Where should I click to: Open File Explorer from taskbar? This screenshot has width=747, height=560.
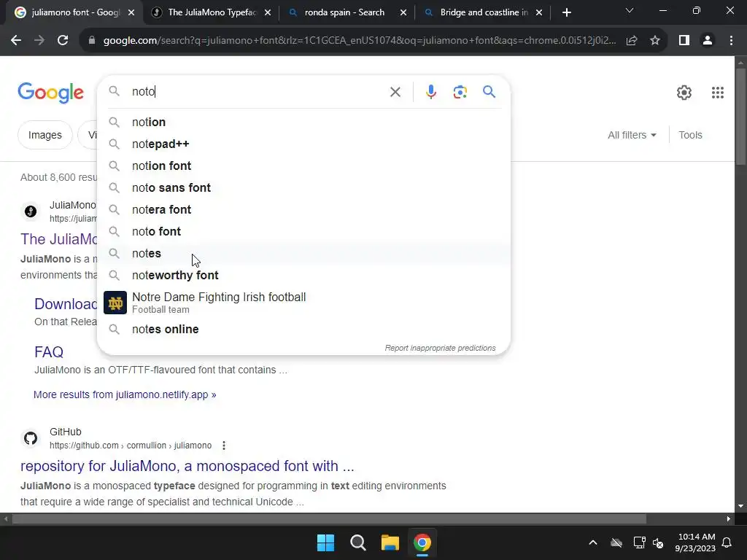(390, 542)
